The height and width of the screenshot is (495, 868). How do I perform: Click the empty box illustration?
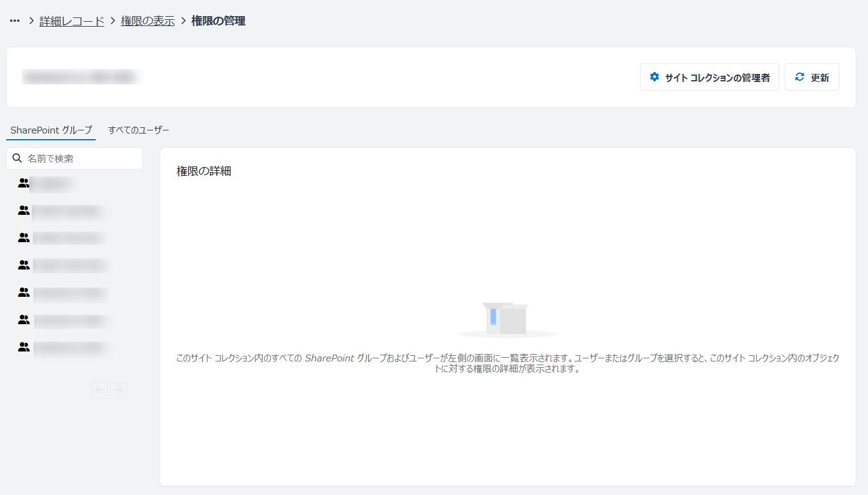508,319
